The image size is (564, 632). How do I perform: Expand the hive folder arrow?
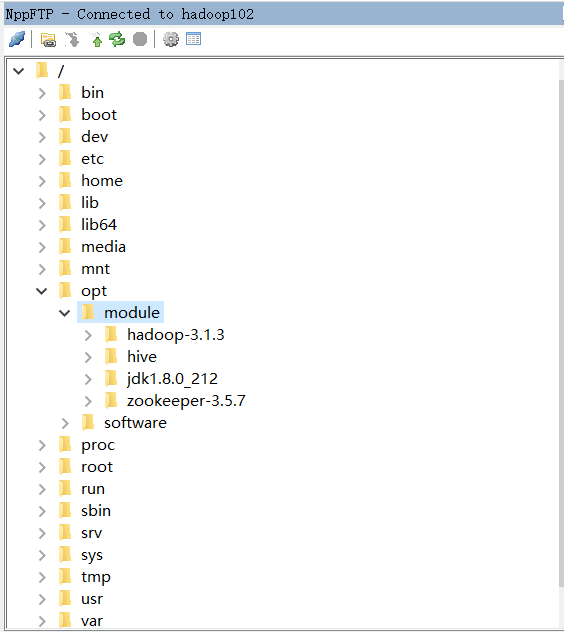[88, 357]
